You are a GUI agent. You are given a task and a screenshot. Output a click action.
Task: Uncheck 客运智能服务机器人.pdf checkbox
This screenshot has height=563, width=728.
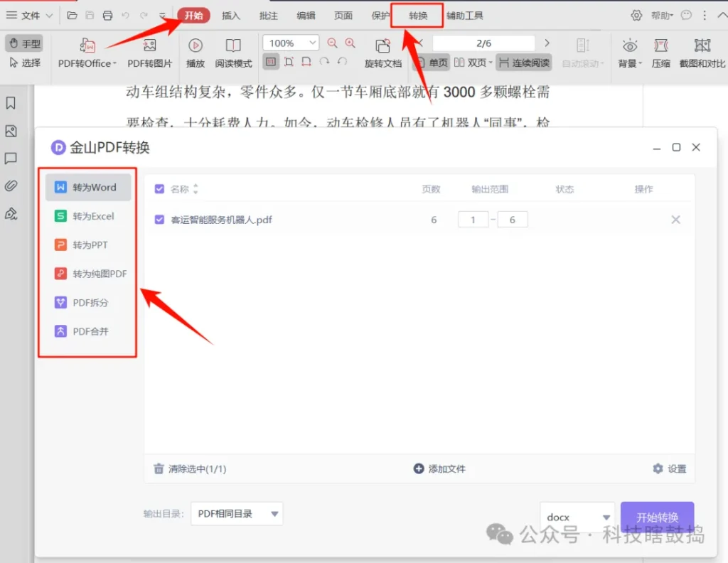(x=159, y=220)
